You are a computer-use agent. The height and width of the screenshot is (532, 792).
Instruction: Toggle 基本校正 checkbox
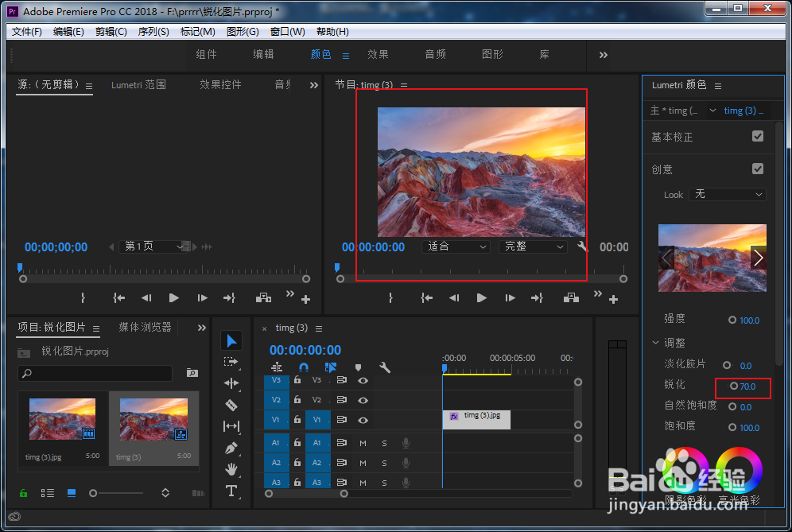pyautogui.click(x=758, y=136)
